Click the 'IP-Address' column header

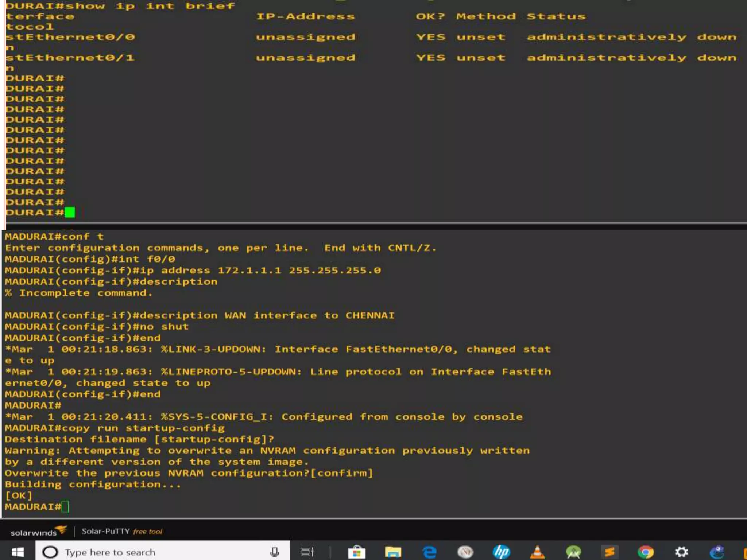tap(305, 16)
